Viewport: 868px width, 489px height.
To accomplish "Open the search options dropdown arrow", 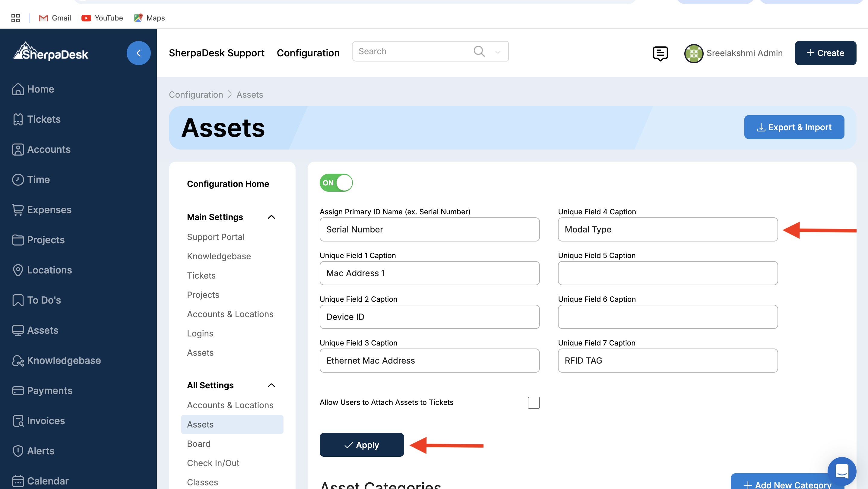I will (x=498, y=52).
